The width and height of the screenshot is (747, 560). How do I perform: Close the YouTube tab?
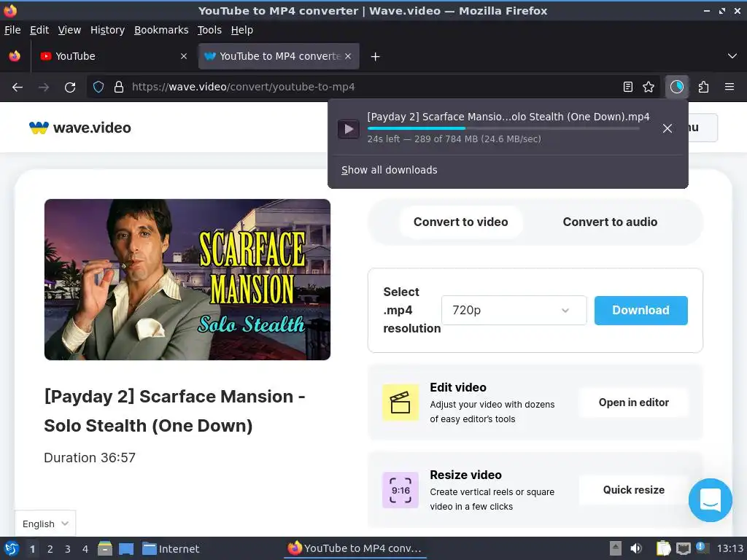point(184,56)
